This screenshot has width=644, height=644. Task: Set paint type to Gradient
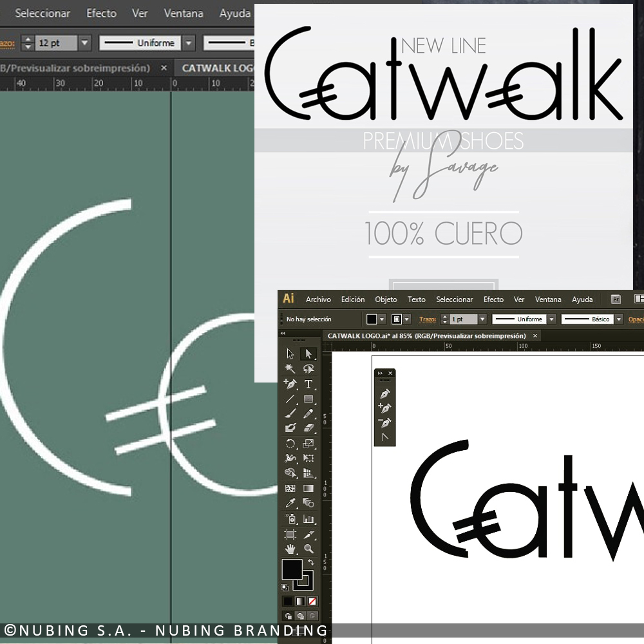(x=301, y=601)
